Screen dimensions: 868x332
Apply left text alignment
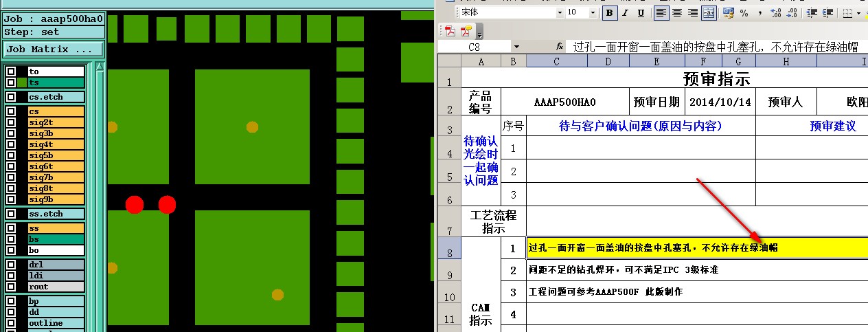tap(661, 12)
